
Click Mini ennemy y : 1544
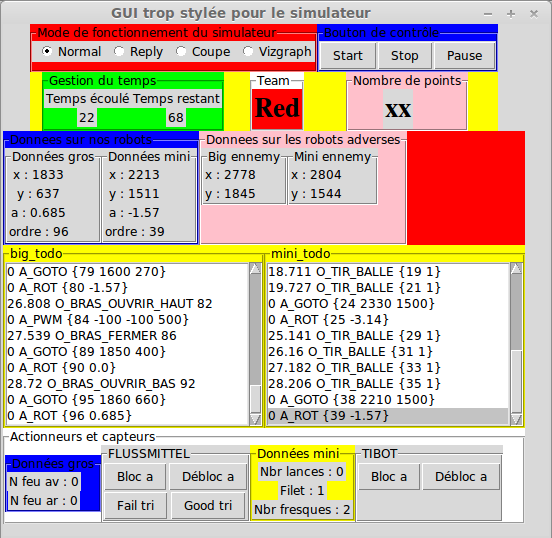pyautogui.click(x=316, y=194)
